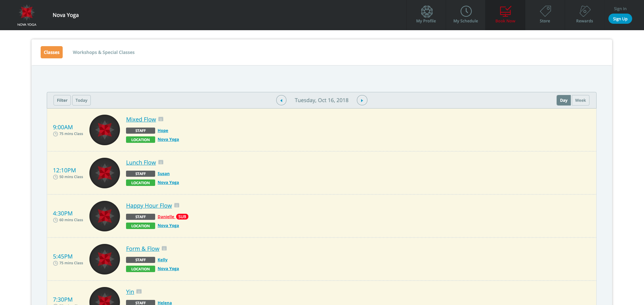This screenshot has width=644, height=305.
Task: Open My Schedule with the clock icon
Action: click(466, 15)
